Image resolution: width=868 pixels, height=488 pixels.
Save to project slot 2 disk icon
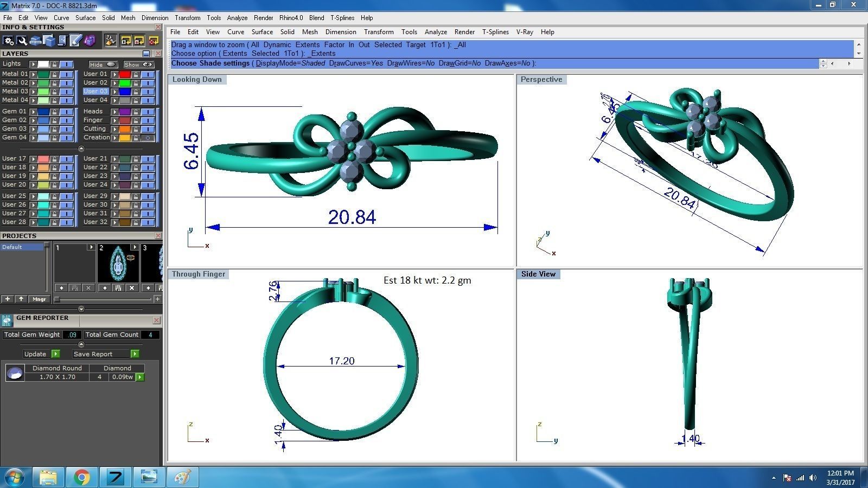click(x=118, y=288)
